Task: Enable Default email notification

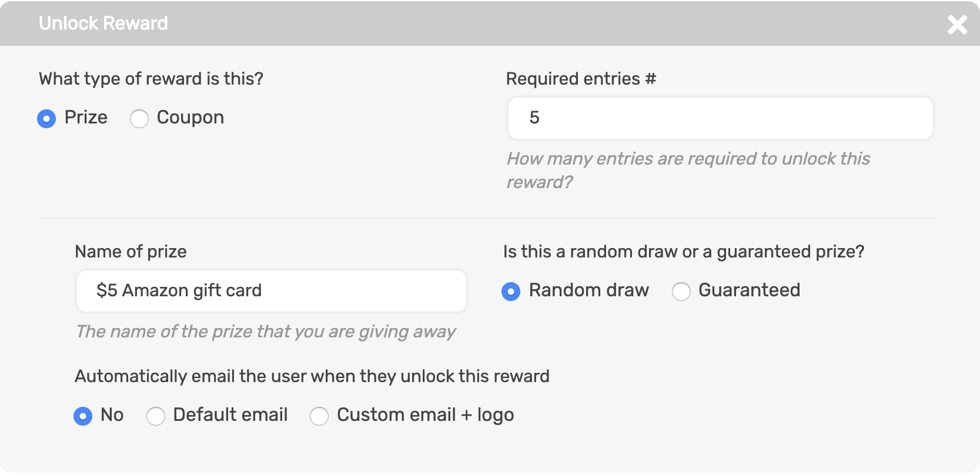Action: tap(155, 416)
